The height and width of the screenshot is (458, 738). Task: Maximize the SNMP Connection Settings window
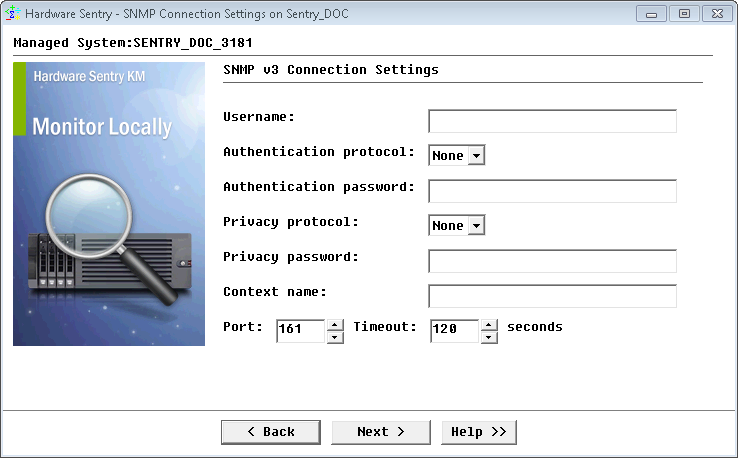[x=684, y=14]
